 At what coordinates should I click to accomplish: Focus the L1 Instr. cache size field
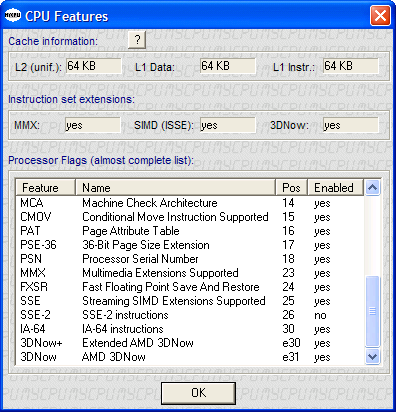[x=351, y=66]
